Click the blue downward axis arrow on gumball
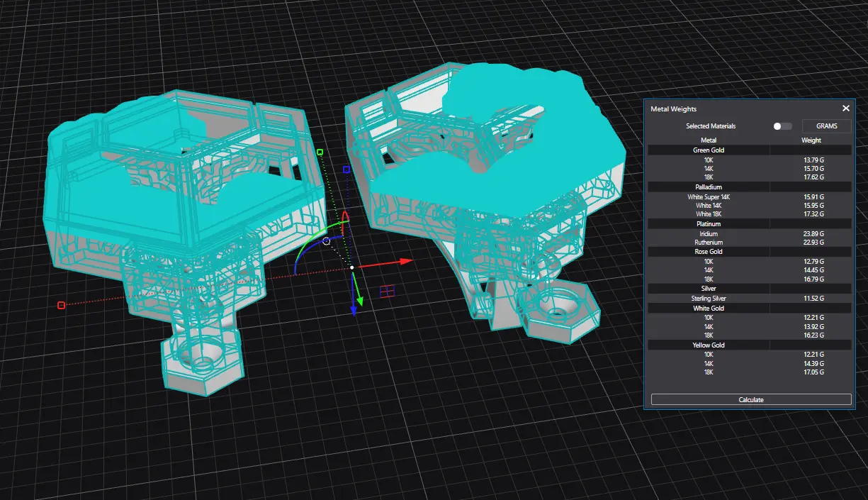The height and width of the screenshot is (500, 868). (x=352, y=309)
